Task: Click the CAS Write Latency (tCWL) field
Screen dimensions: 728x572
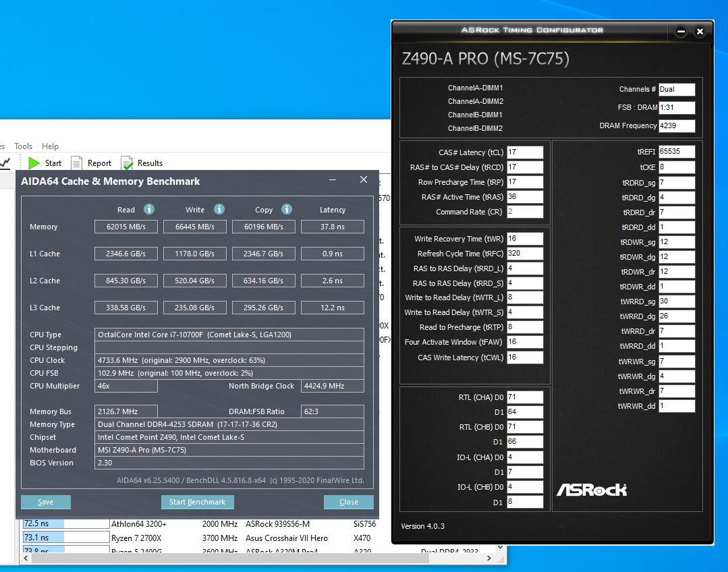Action: [525, 357]
